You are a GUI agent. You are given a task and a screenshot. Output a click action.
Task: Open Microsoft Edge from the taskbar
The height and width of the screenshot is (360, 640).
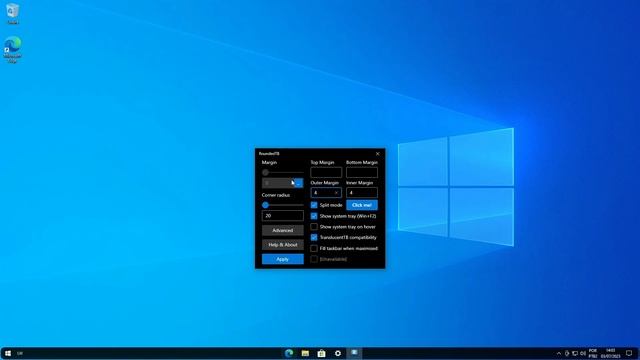pyautogui.click(x=289, y=353)
